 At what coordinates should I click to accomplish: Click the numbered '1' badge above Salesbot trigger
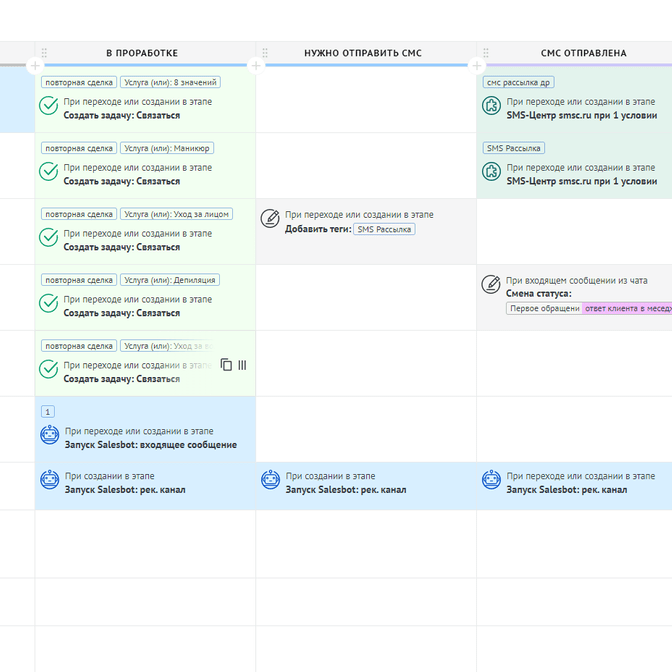(x=48, y=412)
